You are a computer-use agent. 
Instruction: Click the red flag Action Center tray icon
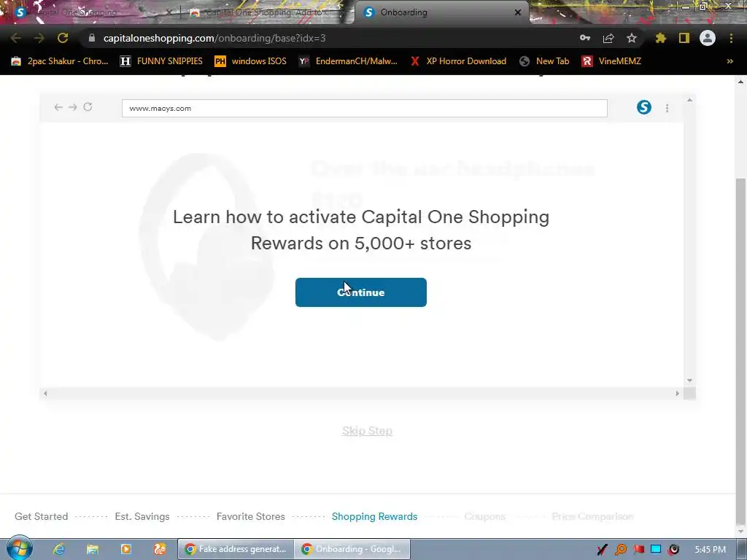(x=639, y=550)
